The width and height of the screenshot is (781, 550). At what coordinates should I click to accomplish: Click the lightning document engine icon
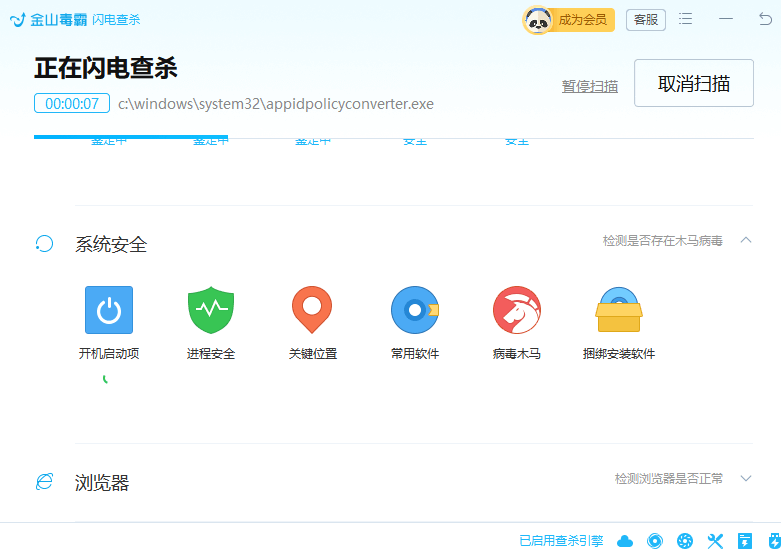(x=745, y=541)
